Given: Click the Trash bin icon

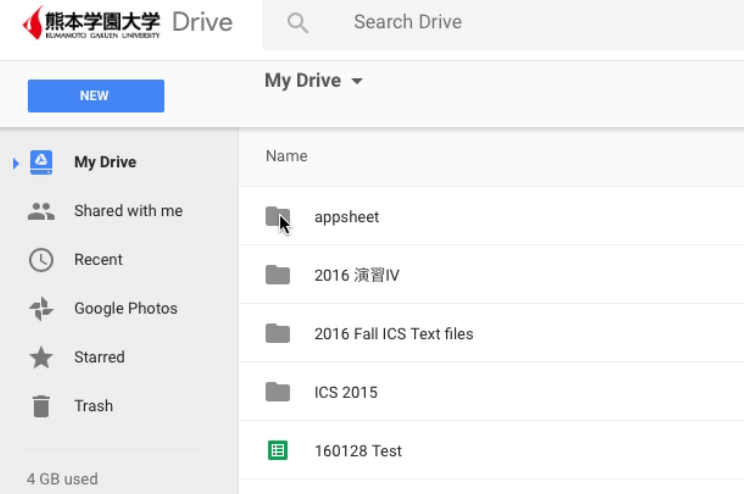Looking at the screenshot, I should point(41,406).
